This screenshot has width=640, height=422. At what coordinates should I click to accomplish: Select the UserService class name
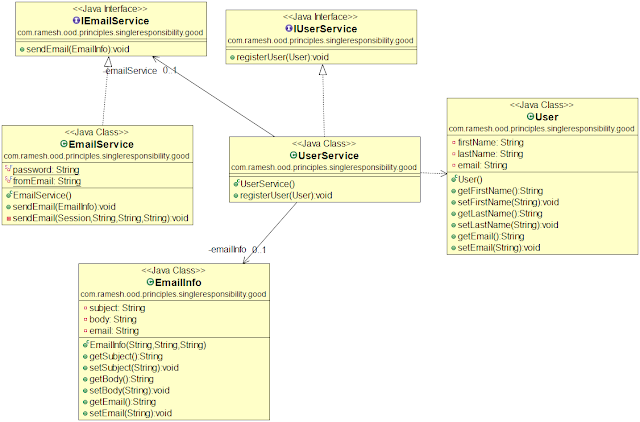(328, 155)
